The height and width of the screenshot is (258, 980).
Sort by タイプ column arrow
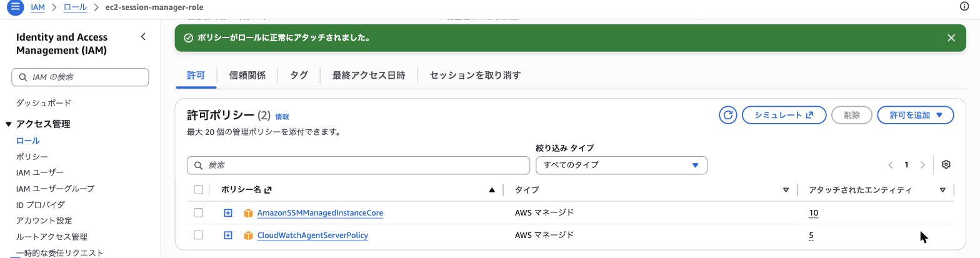[786, 190]
